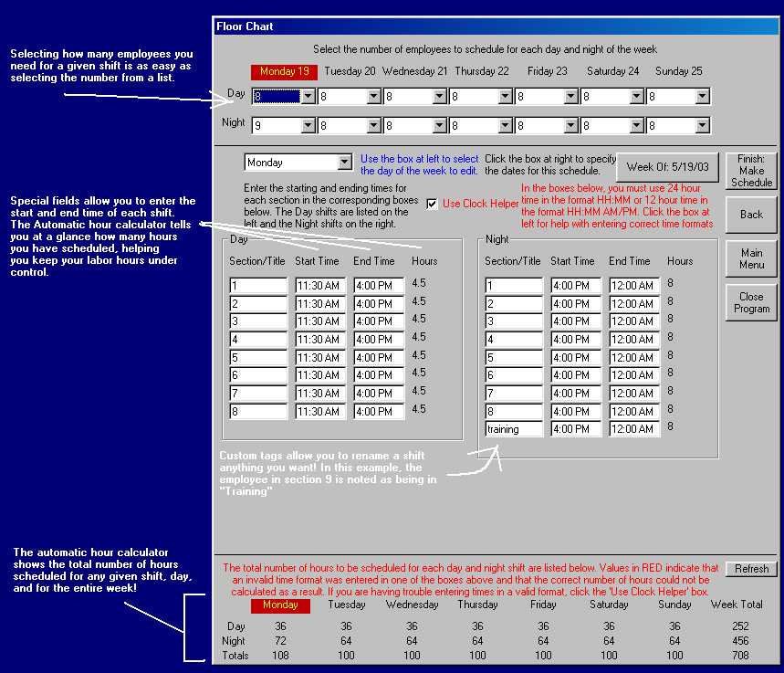Open the Sunday night employee count dropdown
Viewport: 784px width, 673px height.
tap(702, 126)
